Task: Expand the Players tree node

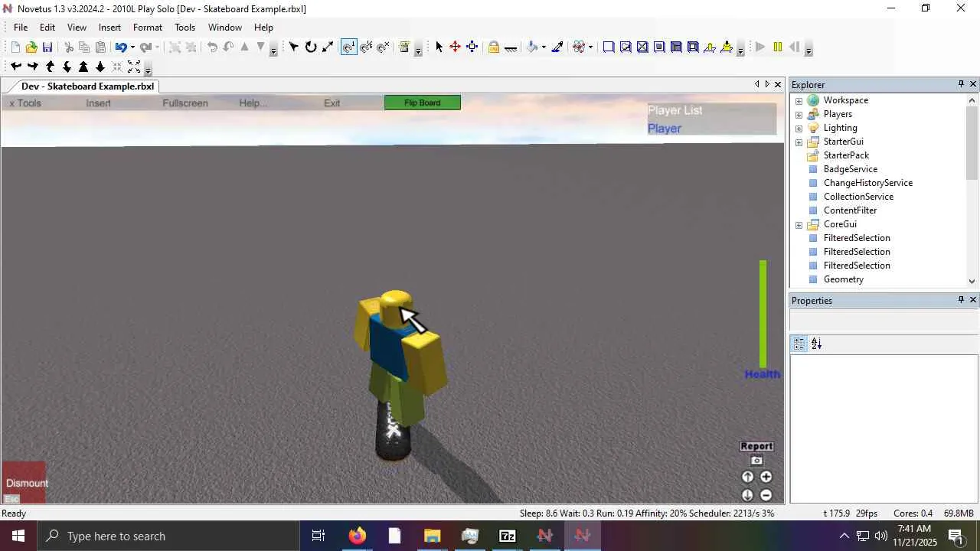Action: point(799,114)
